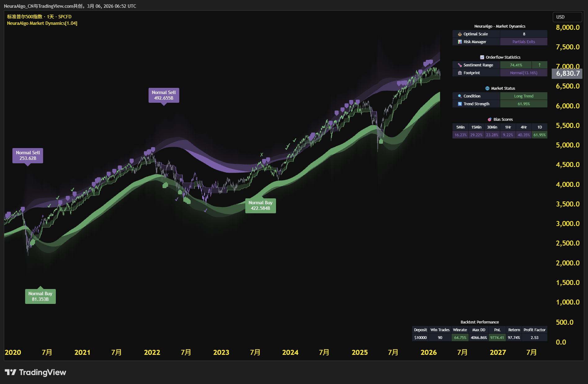Click the Win Trades value 90
Image resolution: width=588 pixels, height=384 pixels.
click(440, 338)
